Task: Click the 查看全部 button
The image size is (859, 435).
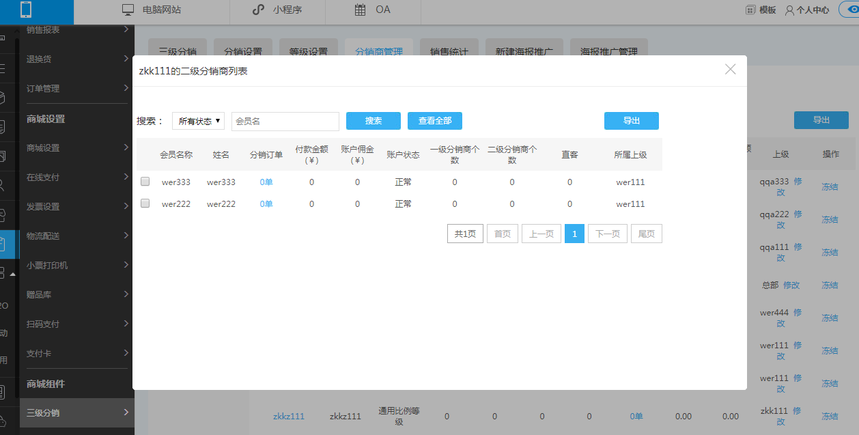Action: click(435, 121)
